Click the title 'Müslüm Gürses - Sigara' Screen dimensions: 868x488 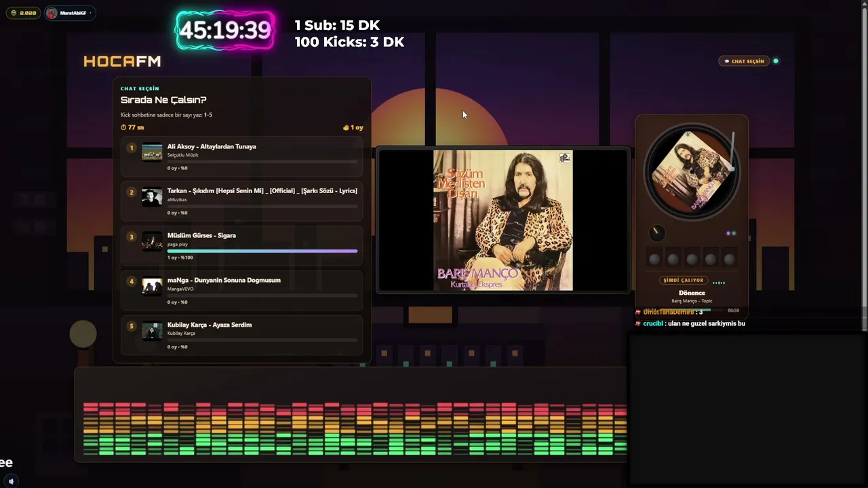point(201,235)
